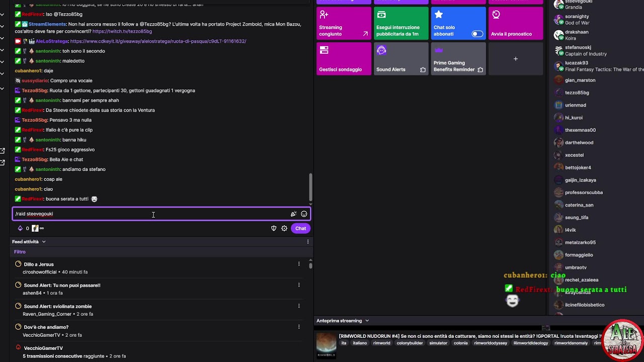Click AleLoStratega username in chat
The image size is (644, 362).
point(51,41)
